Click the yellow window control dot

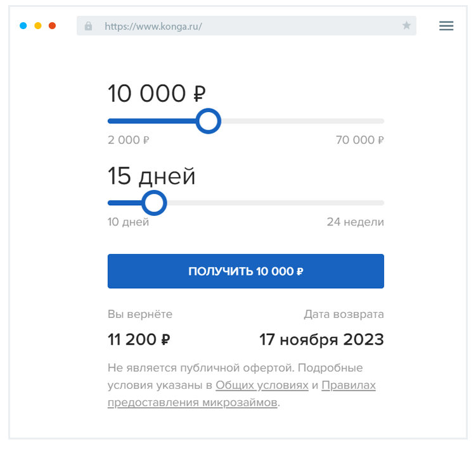coord(38,26)
